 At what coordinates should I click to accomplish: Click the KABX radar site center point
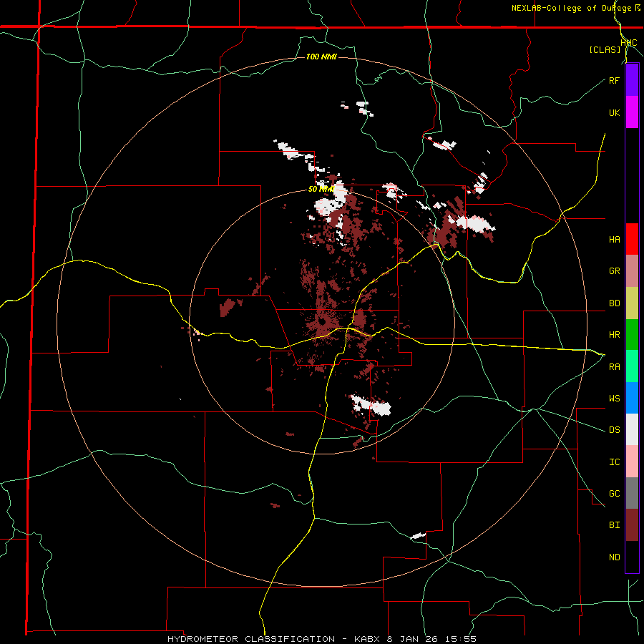tap(323, 322)
